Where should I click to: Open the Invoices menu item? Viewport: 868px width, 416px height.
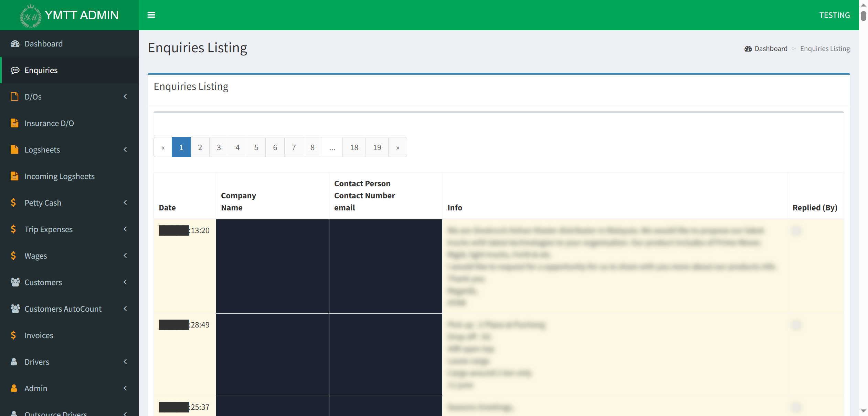[69, 335]
